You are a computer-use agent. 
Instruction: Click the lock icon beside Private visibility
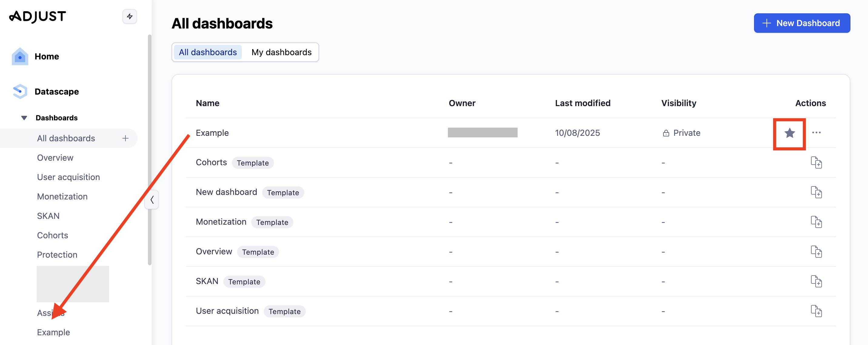(x=666, y=133)
